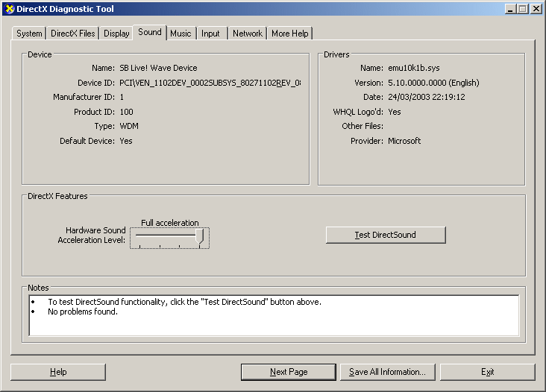Click provider value Microsoft
This screenshot has width=546, height=392.
(404, 141)
